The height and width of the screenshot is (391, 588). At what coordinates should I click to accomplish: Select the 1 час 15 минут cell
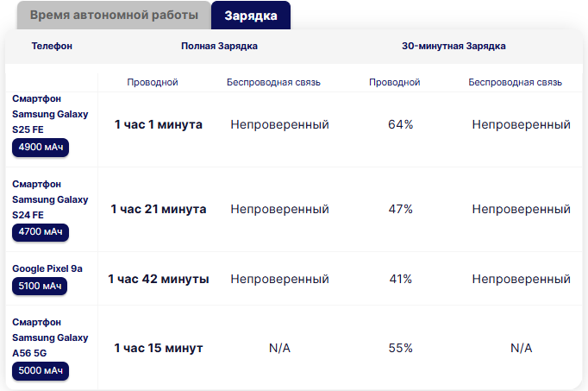click(159, 348)
